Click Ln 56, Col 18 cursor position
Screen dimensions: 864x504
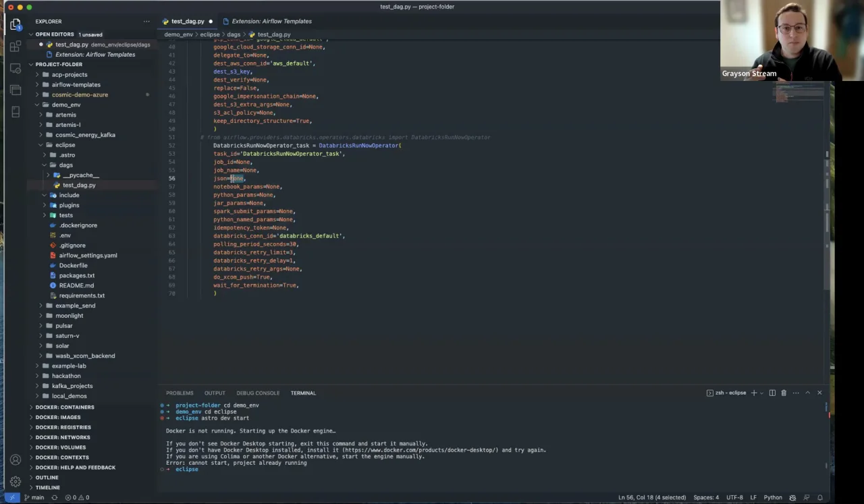pos(652,497)
